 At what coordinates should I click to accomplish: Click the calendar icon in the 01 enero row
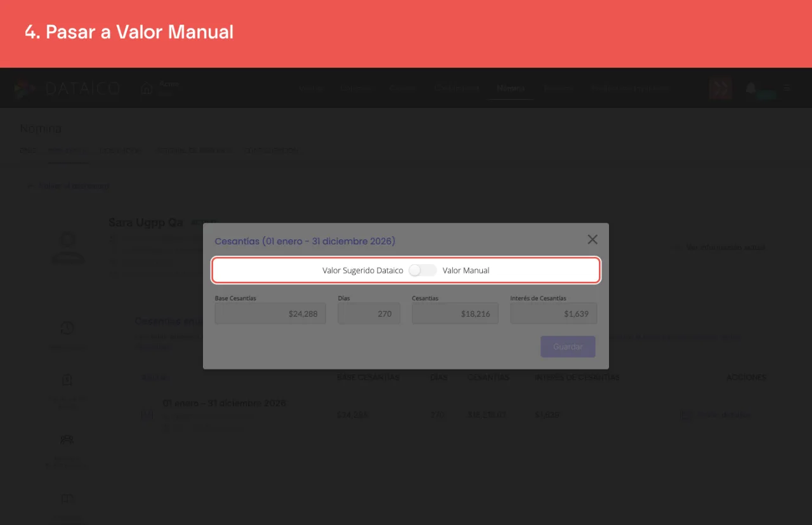pyautogui.click(x=147, y=415)
